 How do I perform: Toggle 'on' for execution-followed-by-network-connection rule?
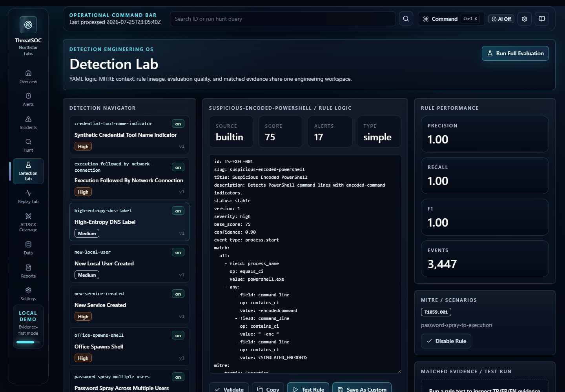[x=178, y=167]
